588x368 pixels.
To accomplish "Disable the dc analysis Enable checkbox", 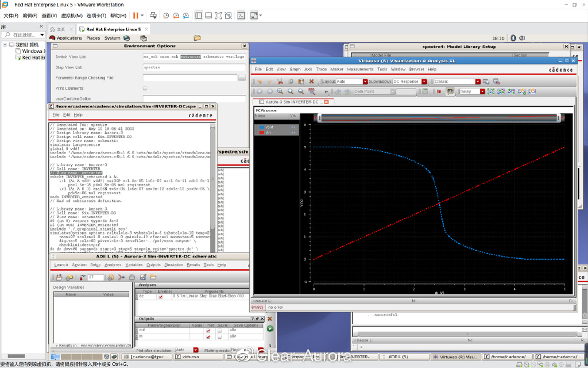I will click(160, 297).
